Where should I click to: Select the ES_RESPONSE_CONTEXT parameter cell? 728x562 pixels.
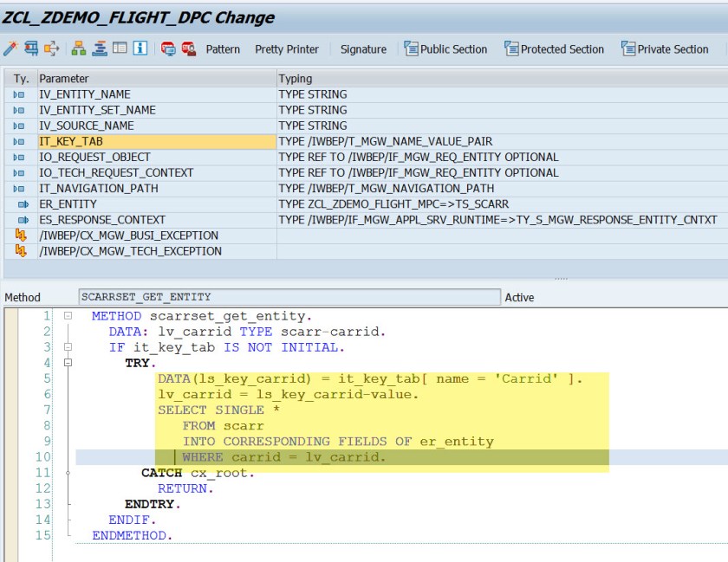click(157, 220)
